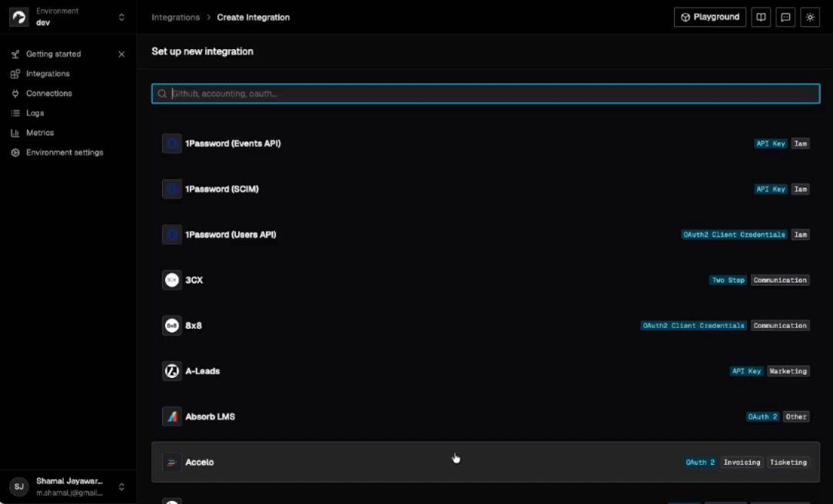
Task: Open the Connections page
Action: click(49, 94)
